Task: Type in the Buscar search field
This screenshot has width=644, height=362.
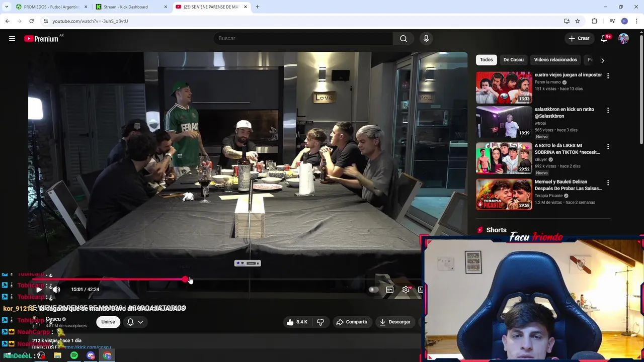Action: point(303,38)
